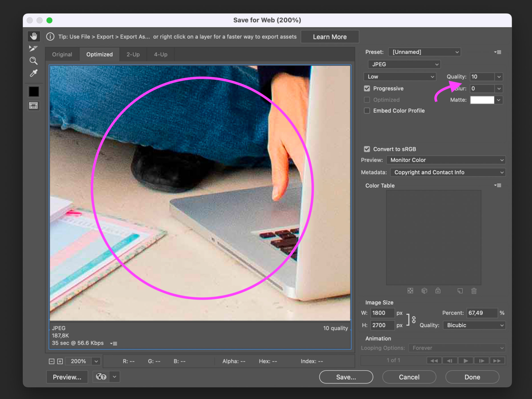Uncheck Convert to sRGB
This screenshot has height=399, width=532.
[367, 149]
